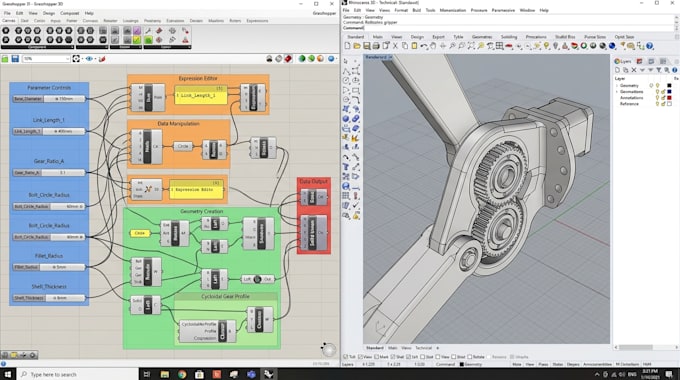The width and height of the screenshot is (680, 380).
Task: Click the Fillet_Radius slider in Parameter Controls
Action: [x=49, y=267]
